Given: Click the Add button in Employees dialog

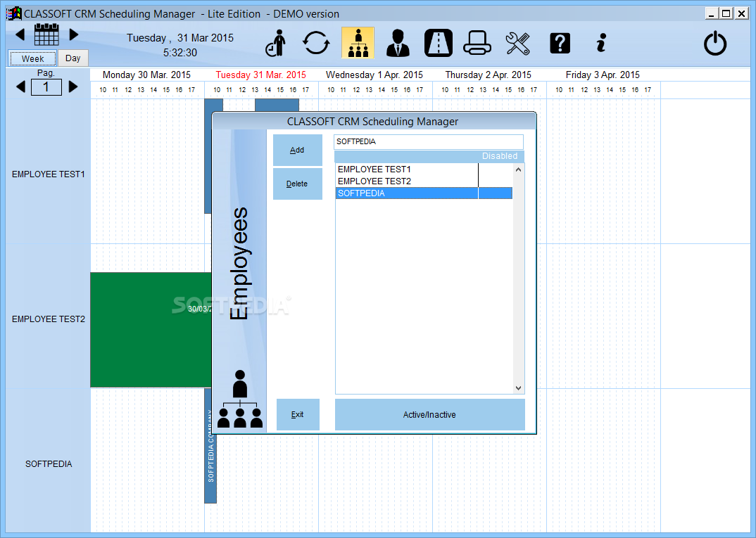Looking at the screenshot, I should pos(298,150).
